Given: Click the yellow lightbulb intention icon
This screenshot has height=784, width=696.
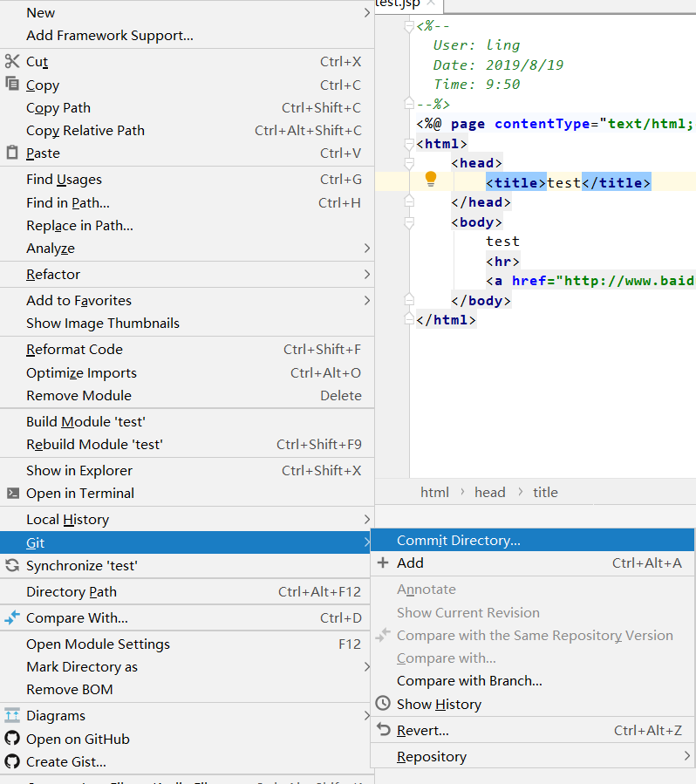Looking at the screenshot, I should pyautogui.click(x=430, y=180).
